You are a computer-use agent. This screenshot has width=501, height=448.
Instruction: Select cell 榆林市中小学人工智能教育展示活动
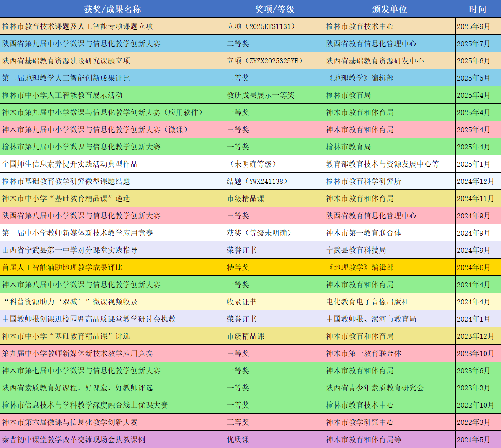coord(113,95)
